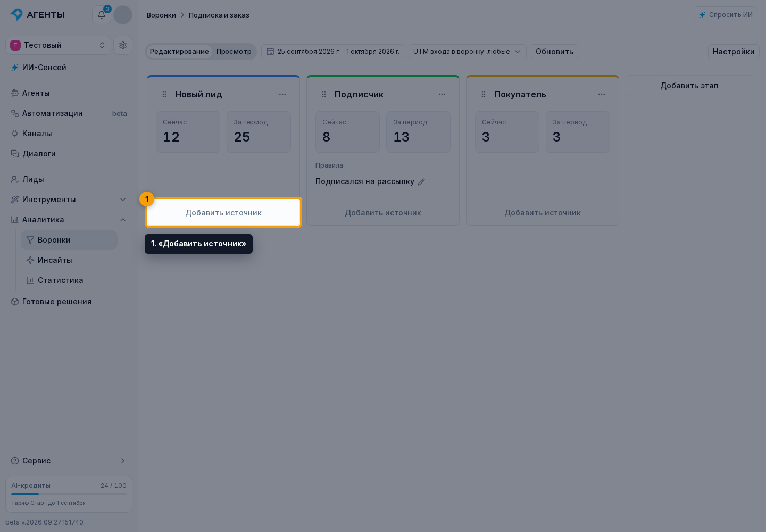Collapse the Аналитика section

69,220
